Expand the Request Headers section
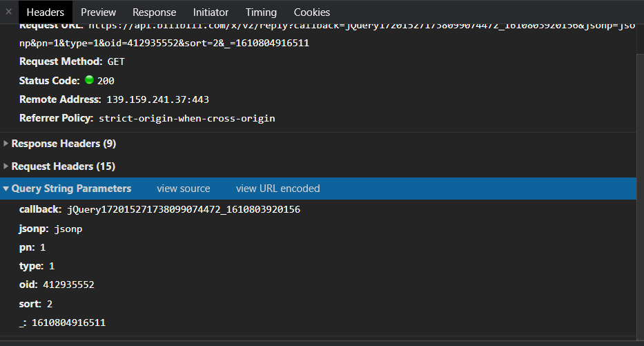The image size is (644, 346). point(63,166)
